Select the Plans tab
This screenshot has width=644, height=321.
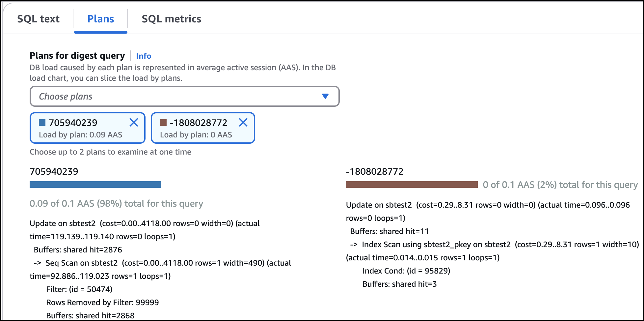100,19
